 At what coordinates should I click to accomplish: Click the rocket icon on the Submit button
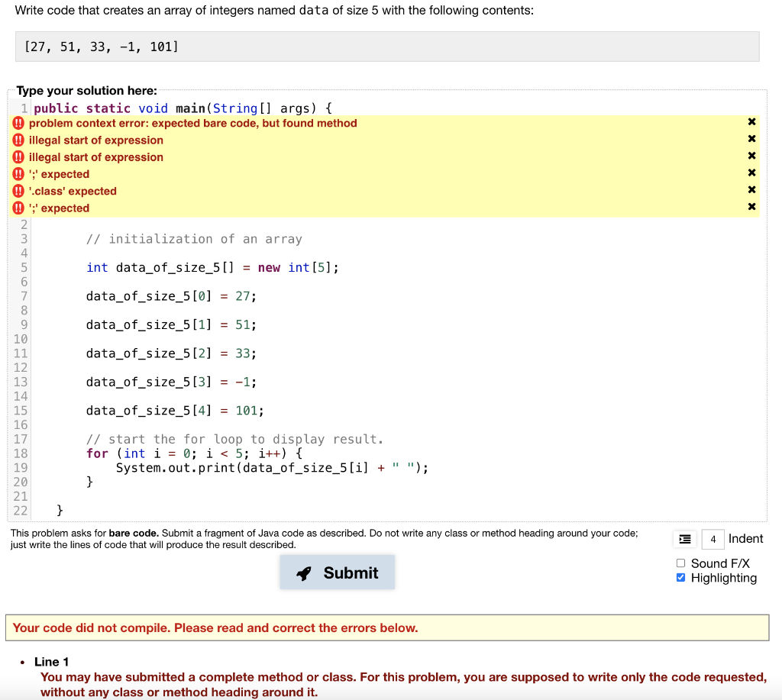tap(304, 573)
